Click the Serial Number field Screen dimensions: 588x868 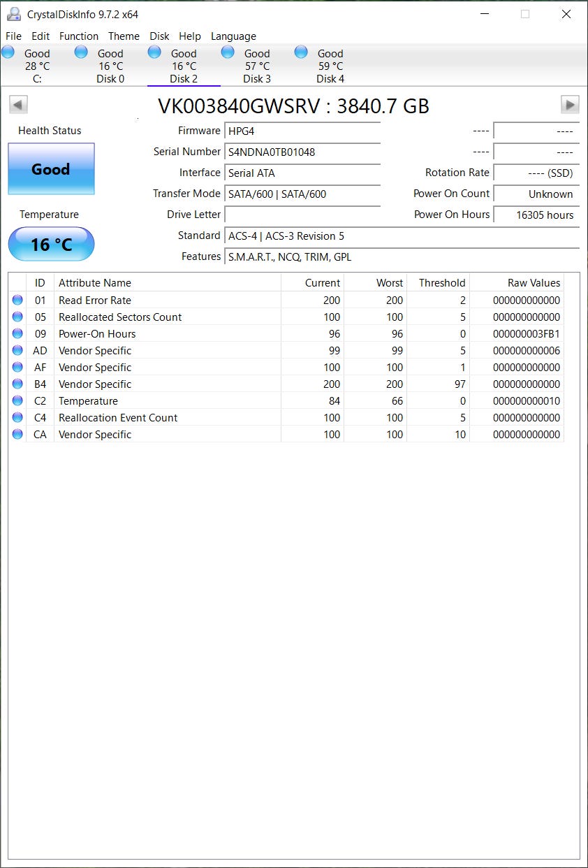click(302, 152)
